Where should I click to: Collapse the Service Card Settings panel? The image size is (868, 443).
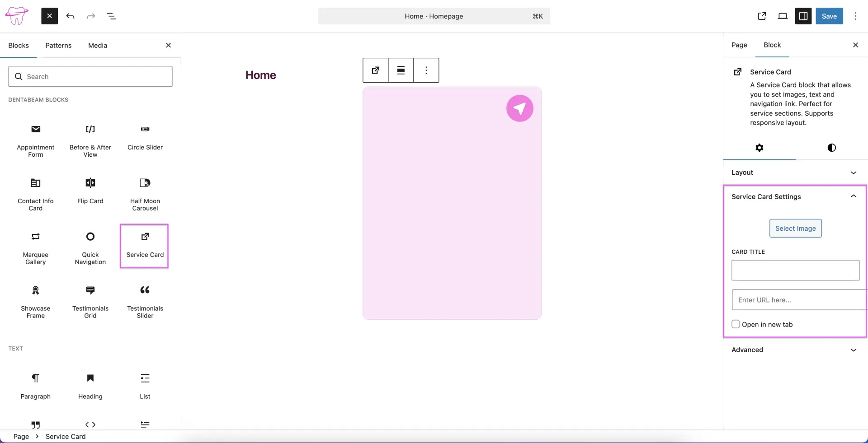794,196
